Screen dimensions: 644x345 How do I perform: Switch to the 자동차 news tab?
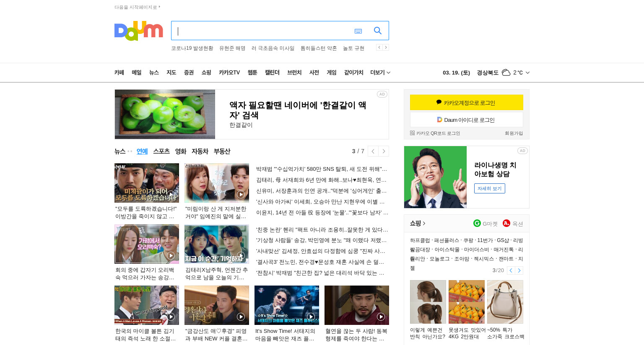pos(200,151)
